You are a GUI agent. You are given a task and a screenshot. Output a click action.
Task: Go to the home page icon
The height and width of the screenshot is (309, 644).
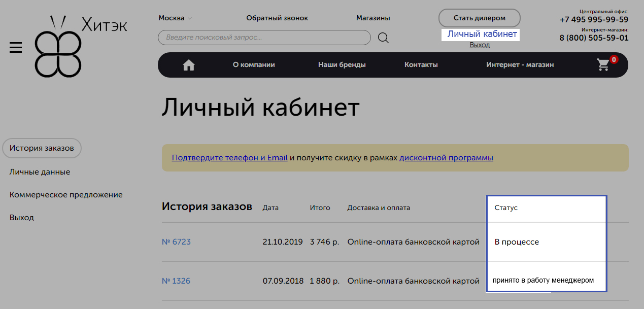pyautogui.click(x=189, y=65)
